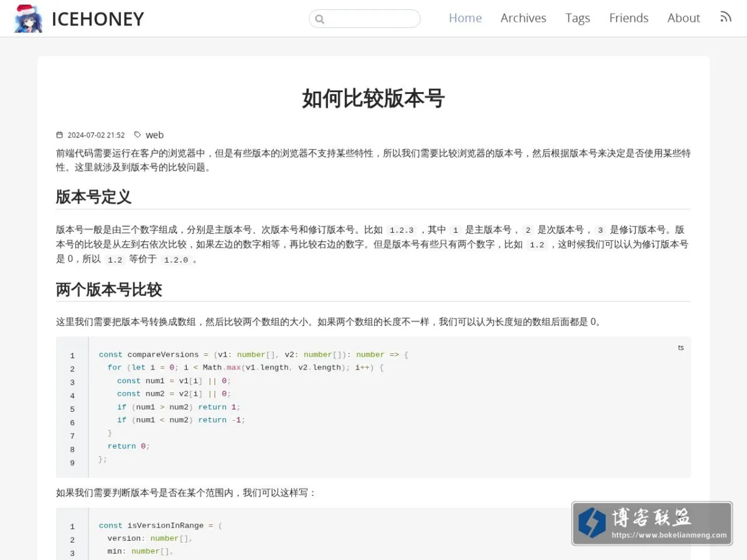Click the search magnifier icon

320,19
